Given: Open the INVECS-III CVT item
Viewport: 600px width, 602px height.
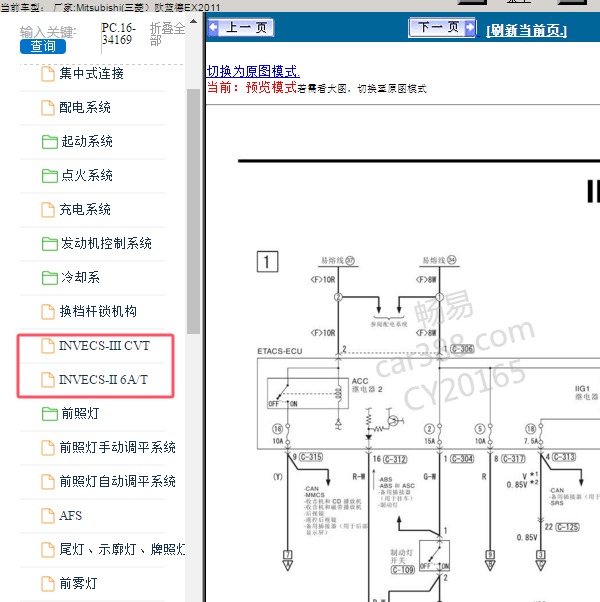Looking at the screenshot, I should (x=104, y=346).
